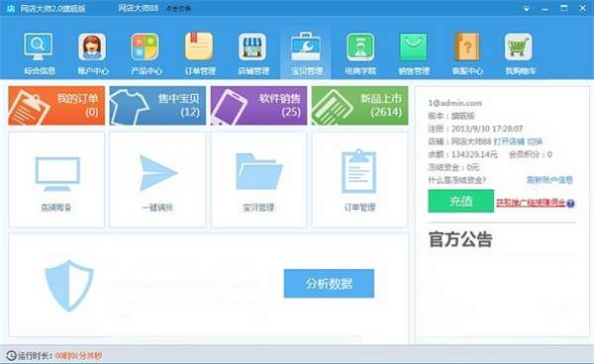Click the green 充值 recharge button

[461, 202]
